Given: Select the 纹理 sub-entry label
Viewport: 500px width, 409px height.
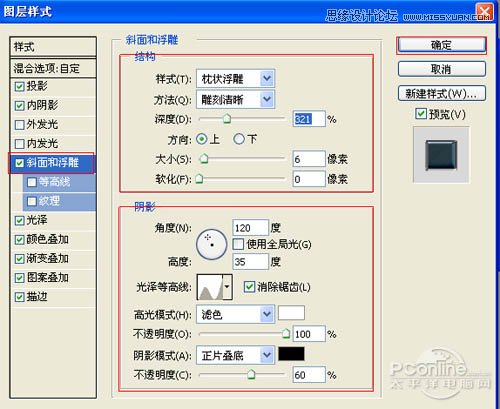Looking at the screenshot, I should click(49, 201).
